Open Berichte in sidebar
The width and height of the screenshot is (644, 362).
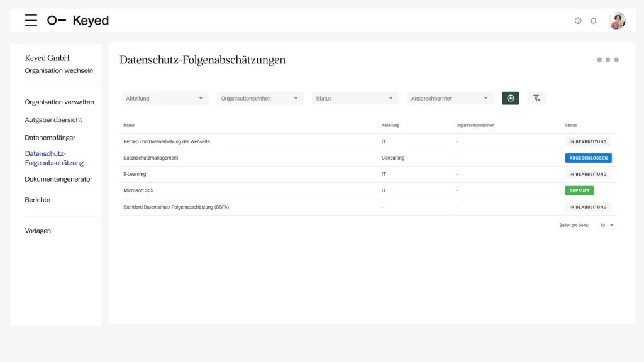[x=37, y=200]
